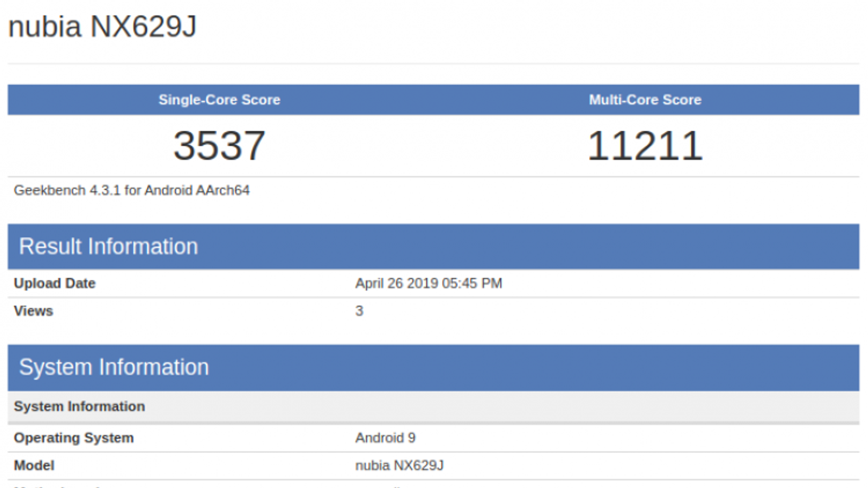Click the Android 9 value
868x488 pixels.
385,438
